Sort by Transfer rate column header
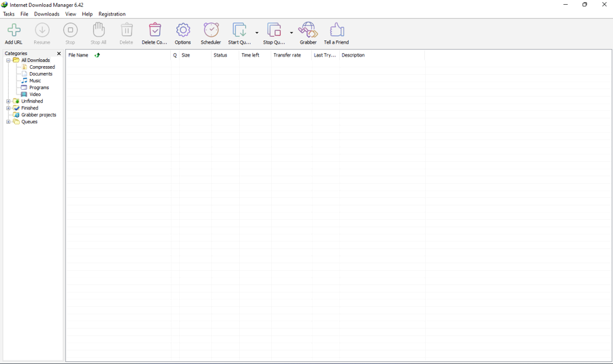 click(x=292, y=55)
